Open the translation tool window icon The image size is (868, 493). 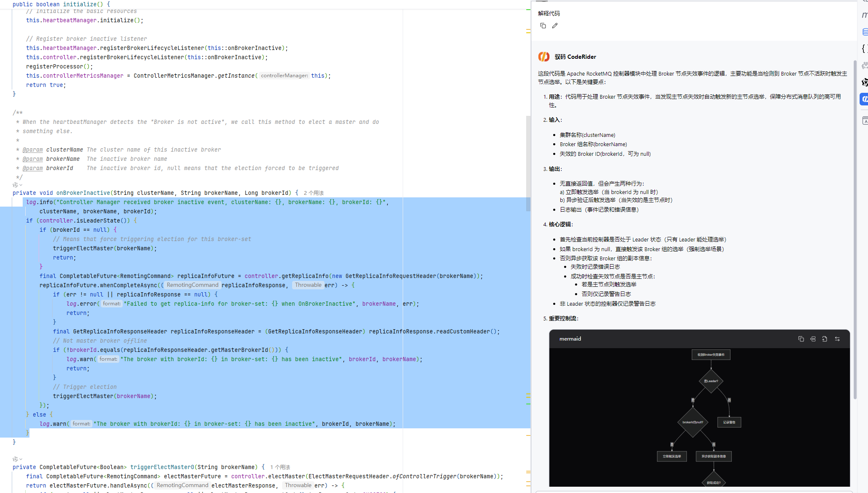[865, 121]
